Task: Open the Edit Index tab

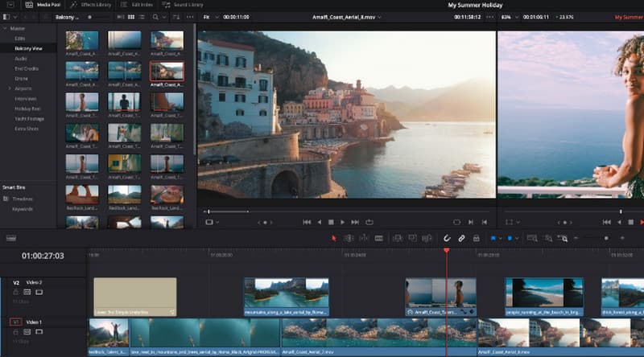Action: point(137,5)
